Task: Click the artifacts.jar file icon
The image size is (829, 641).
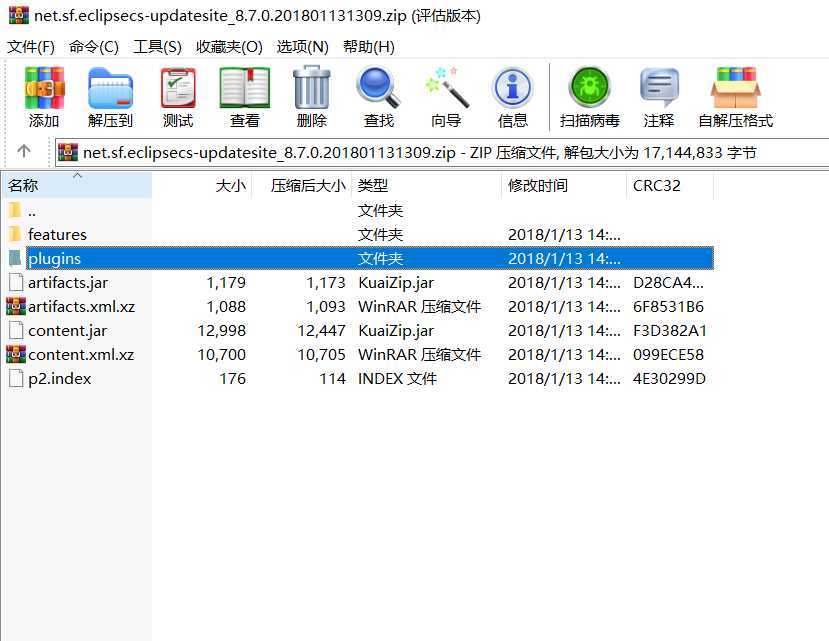Action: point(16,282)
